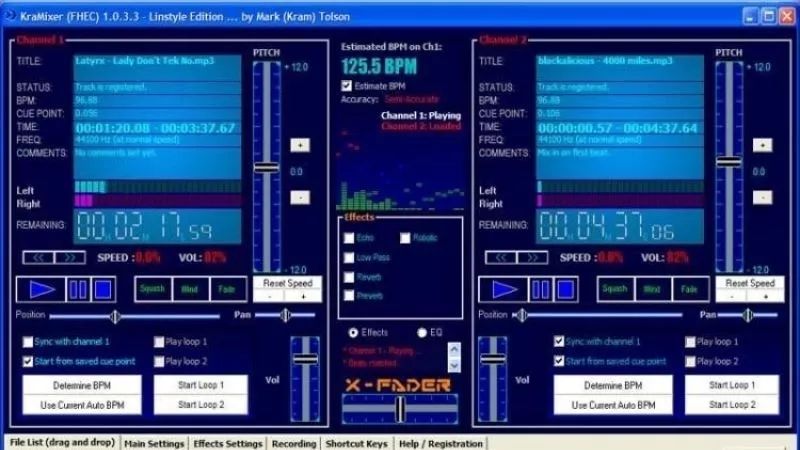This screenshot has width=800, height=450.
Task: Enable Play loop 2 on Channel 1
Action: 159,361
